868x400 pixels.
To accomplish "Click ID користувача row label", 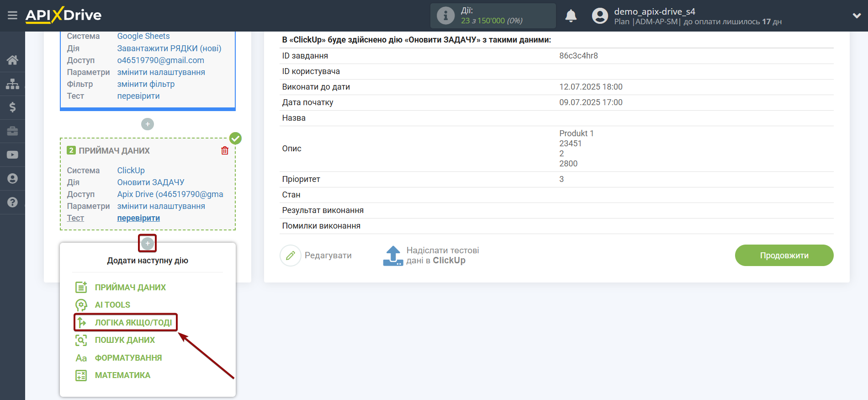I will coord(311,71).
